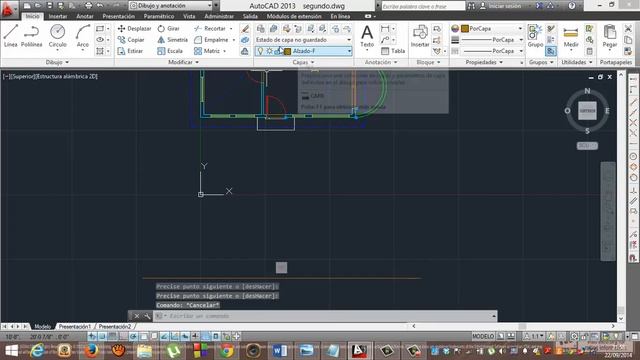Open Chrome from the taskbar

[226, 351]
